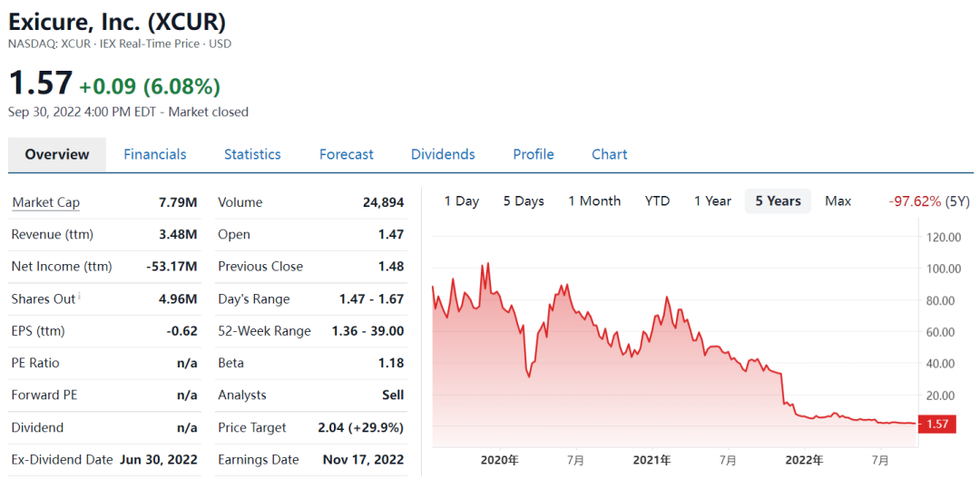Viewport: 980px width, 479px height.
Task: Select the 1 Year chart range
Action: [712, 201]
